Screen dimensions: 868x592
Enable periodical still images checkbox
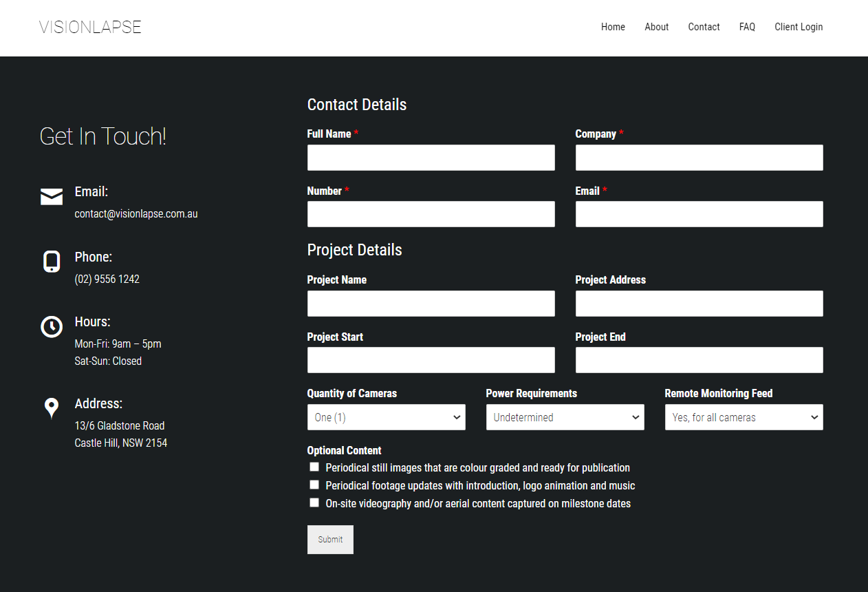click(x=314, y=467)
